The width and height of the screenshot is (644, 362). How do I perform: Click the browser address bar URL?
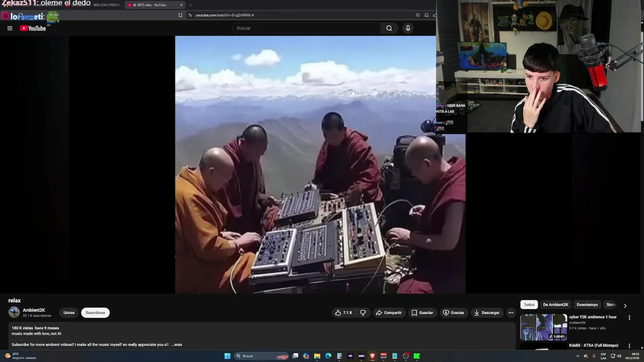pos(225,15)
